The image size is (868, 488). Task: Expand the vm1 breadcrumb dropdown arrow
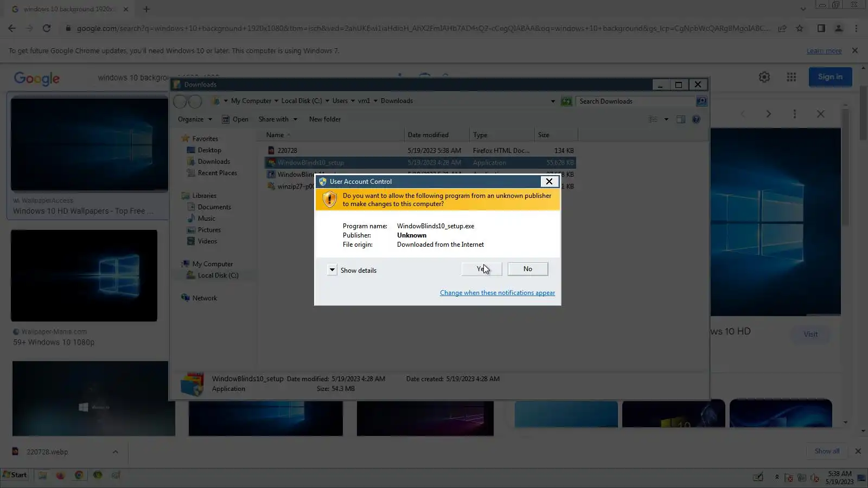click(375, 101)
